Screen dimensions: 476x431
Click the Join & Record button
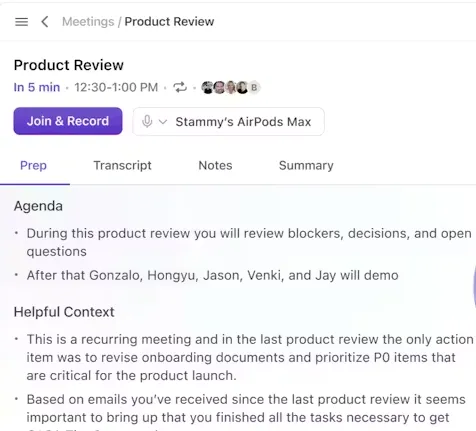click(68, 121)
